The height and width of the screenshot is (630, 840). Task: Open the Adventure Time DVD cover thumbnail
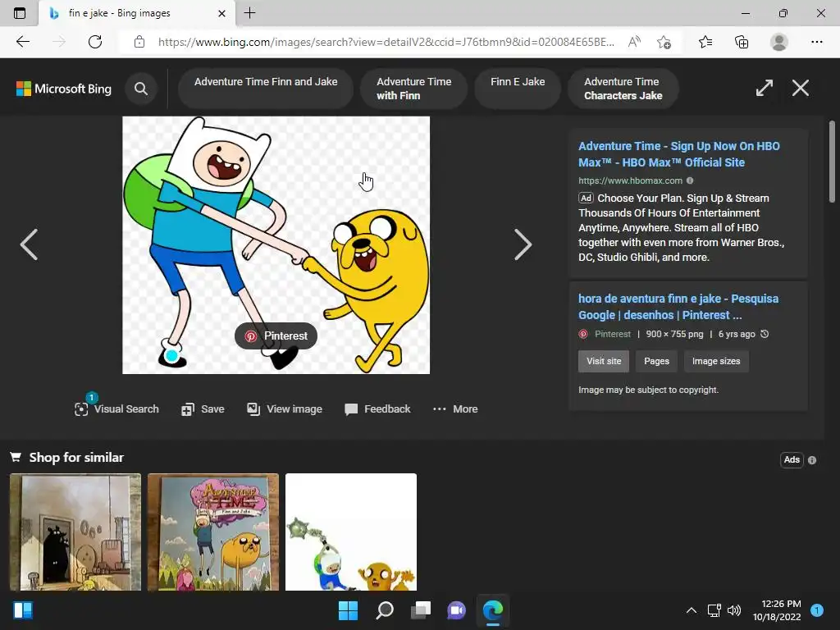213,532
